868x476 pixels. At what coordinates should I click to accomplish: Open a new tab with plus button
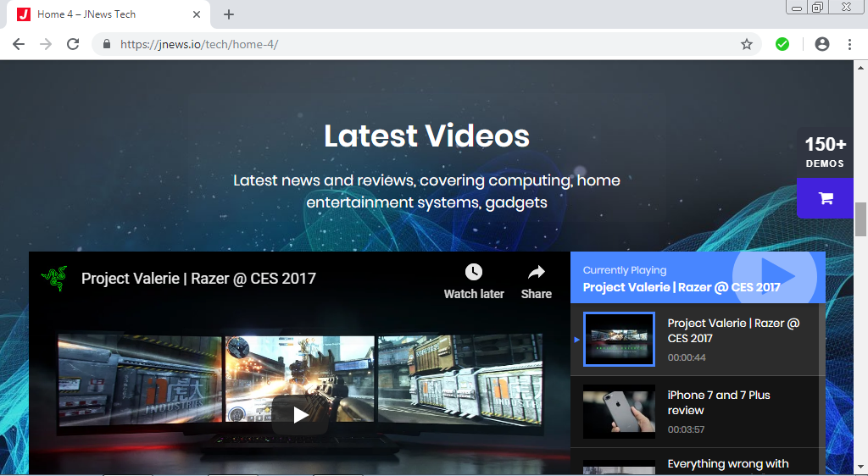click(229, 14)
